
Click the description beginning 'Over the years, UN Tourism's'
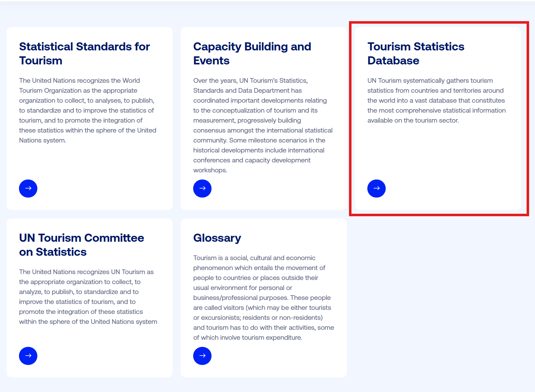263,125
